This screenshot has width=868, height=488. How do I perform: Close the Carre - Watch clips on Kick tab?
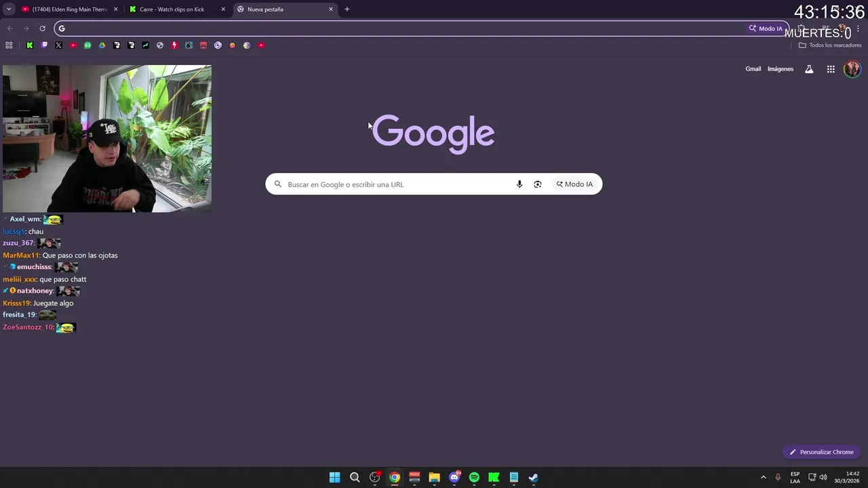[x=223, y=9]
